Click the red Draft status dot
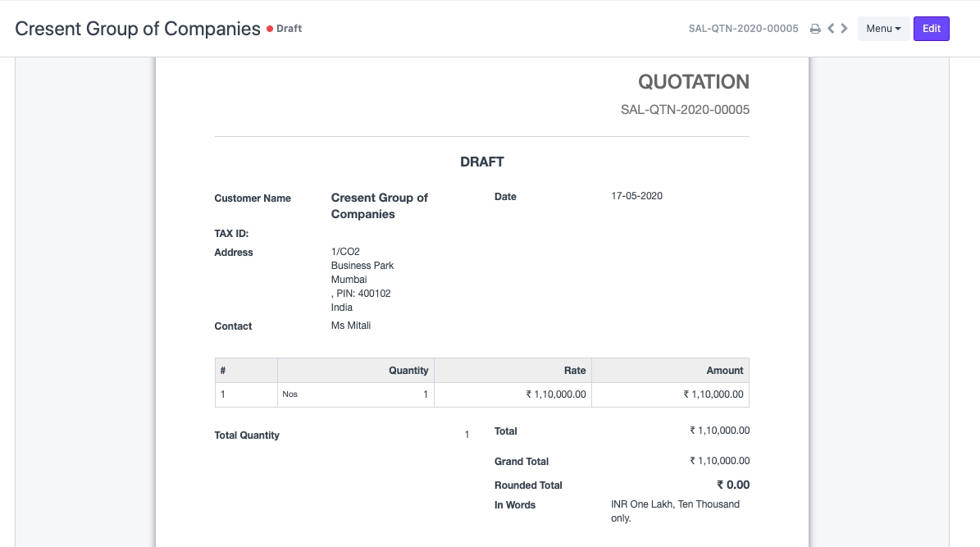 (x=269, y=29)
